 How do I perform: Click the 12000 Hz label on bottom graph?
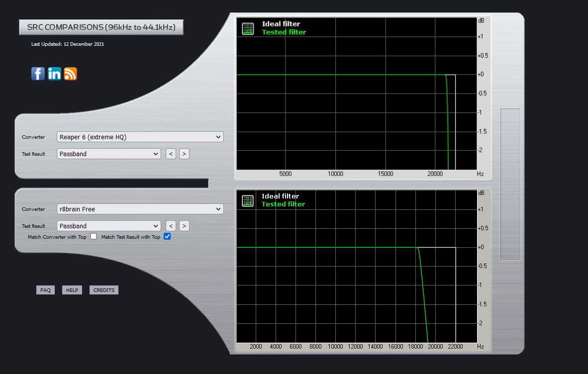[x=355, y=347]
